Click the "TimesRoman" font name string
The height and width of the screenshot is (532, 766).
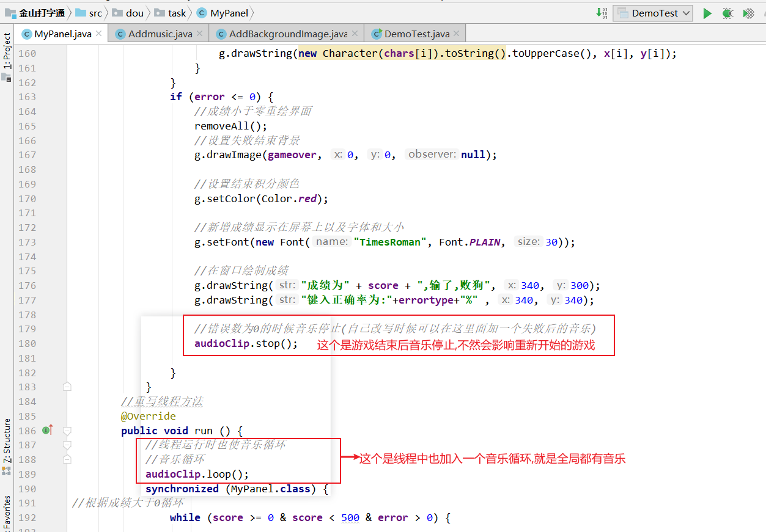pos(390,242)
